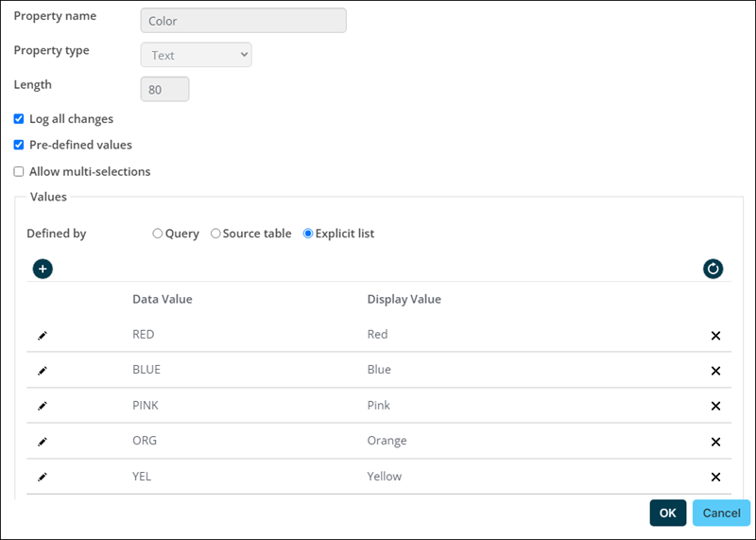Click the add value plus icon
756x540 pixels.
(43, 269)
